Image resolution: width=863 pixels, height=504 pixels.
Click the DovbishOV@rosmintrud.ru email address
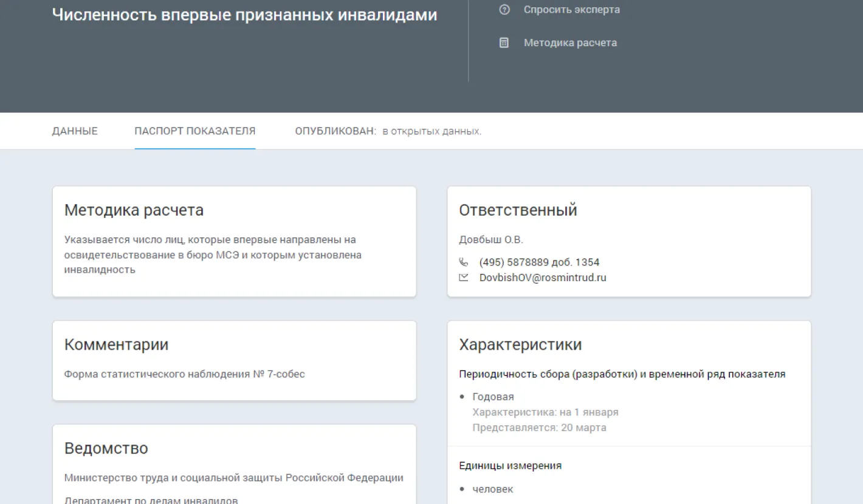coord(542,278)
